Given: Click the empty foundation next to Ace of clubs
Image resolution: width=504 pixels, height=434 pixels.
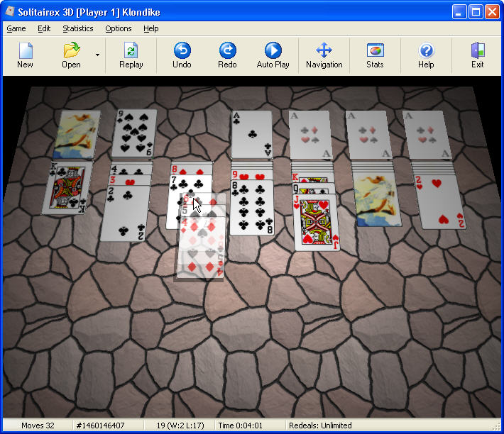Looking at the screenshot, I should pyautogui.click(x=310, y=135).
